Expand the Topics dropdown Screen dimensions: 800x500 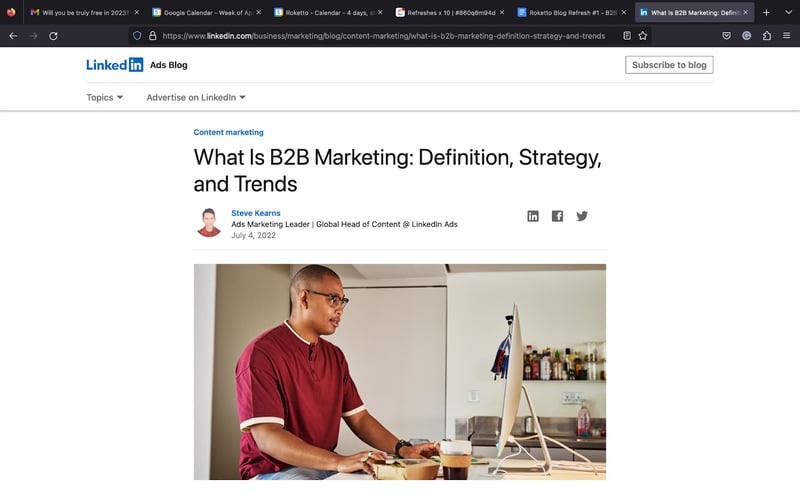[105, 97]
